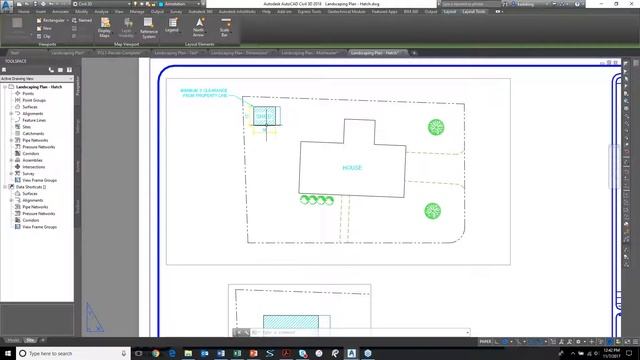The width and height of the screenshot is (640, 360).
Task: Click the keyword search box in title bar
Action: click(471, 4)
